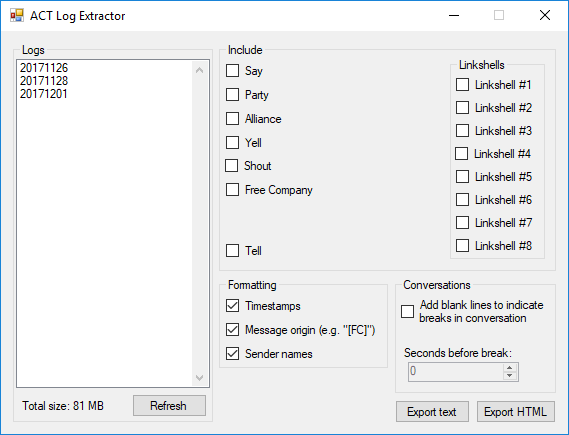Enable the Tell checkbox
This screenshot has width=569, height=435.
[232, 251]
